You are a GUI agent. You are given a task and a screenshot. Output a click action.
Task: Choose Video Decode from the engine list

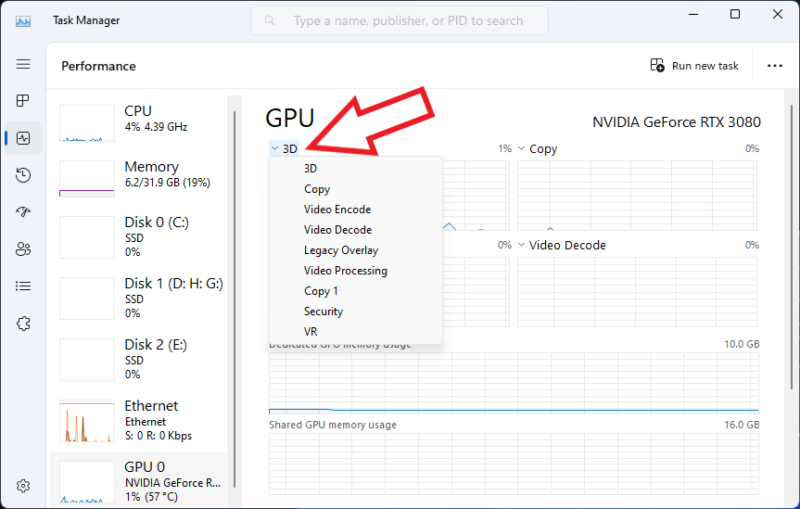tap(356, 230)
